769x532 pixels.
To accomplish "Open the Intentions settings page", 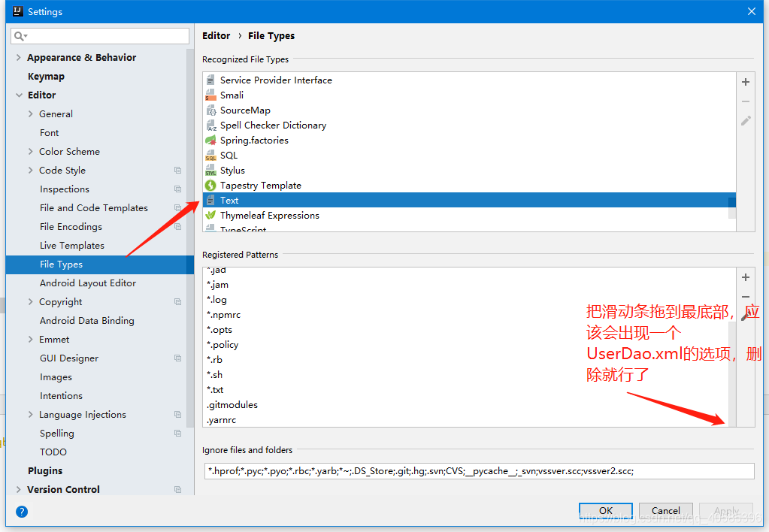I will tap(62, 396).
